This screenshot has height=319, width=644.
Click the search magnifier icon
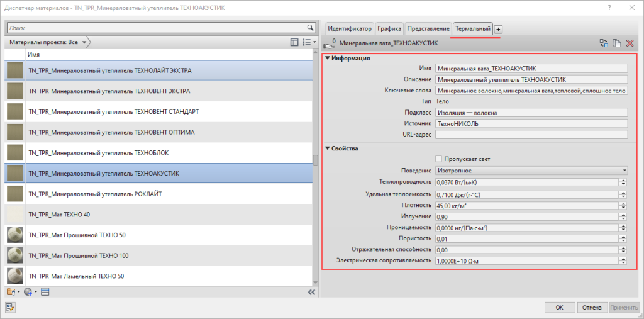[x=311, y=28]
